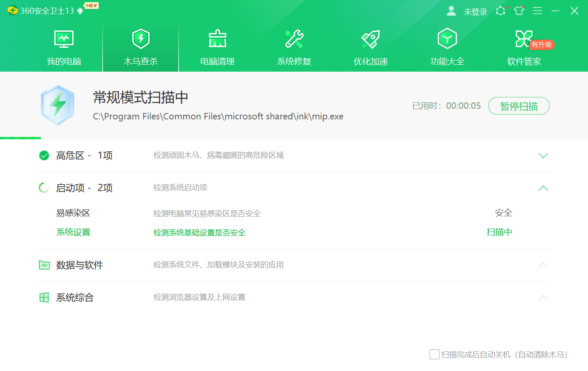Viewport: 588px width, 371px height.
Task: Click the spinner icon beside 启动项
Action: (x=44, y=188)
